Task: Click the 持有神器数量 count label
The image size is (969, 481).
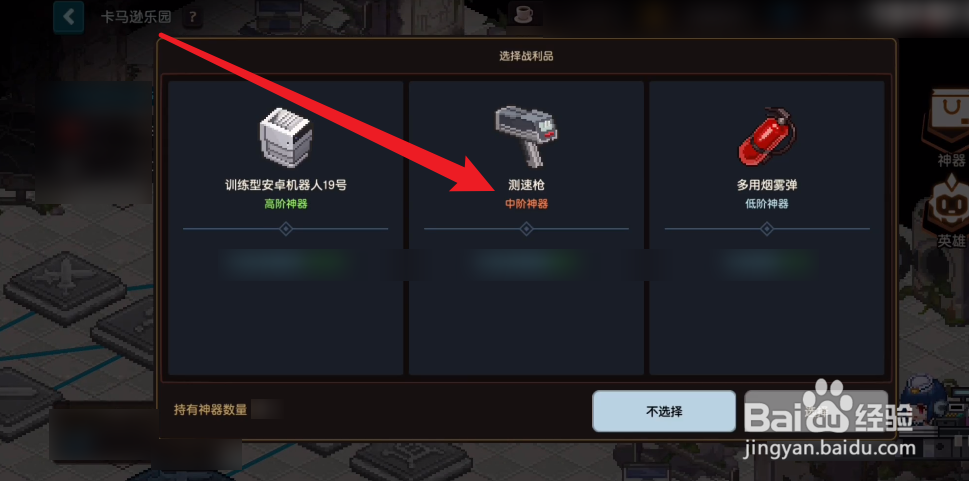Action: (210, 410)
